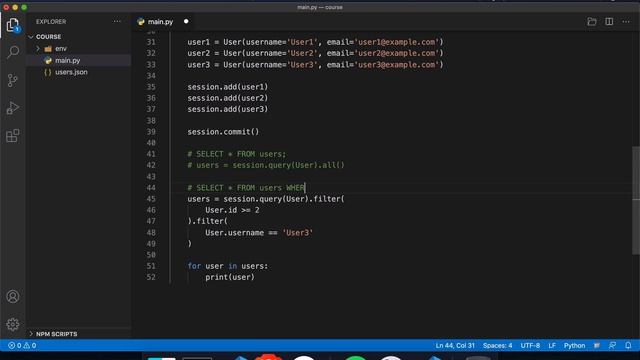Click the Python file icon beside main.py in the explorer
Image resolution: width=640 pixels, height=360 pixels.
[x=48, y=60]
